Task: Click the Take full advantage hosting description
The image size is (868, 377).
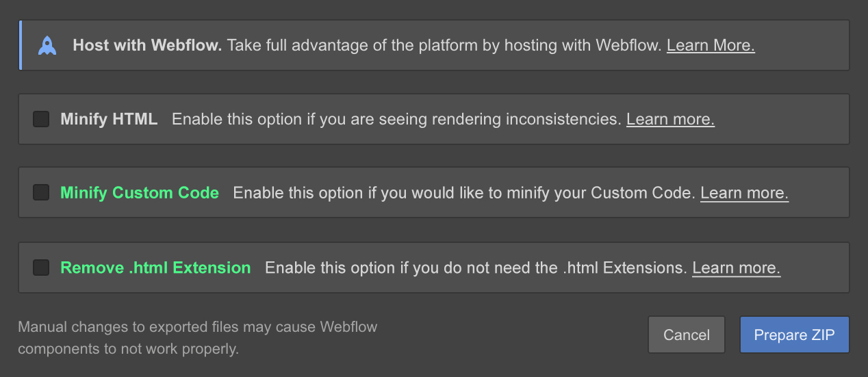Action: 445,46
